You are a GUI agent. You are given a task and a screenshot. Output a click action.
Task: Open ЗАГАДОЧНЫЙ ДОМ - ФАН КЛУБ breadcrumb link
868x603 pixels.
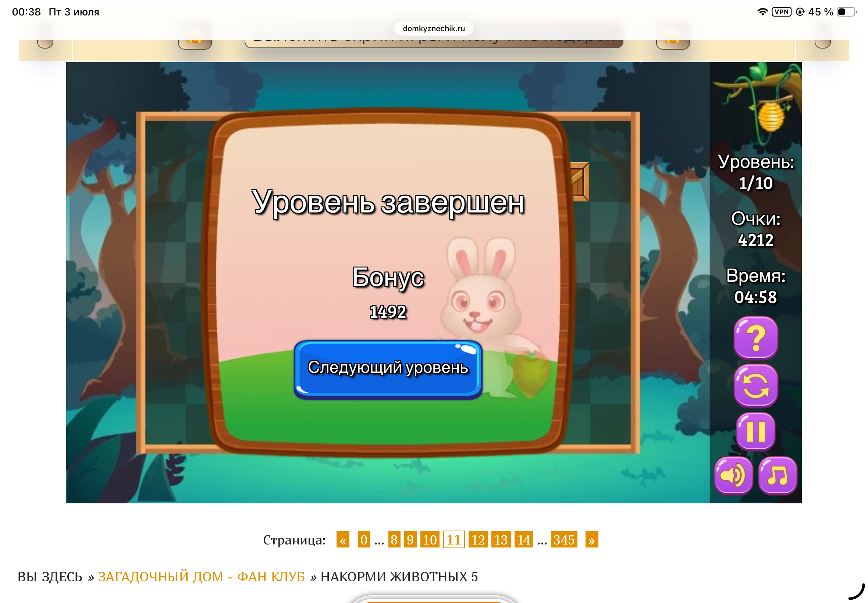point(202,577)
